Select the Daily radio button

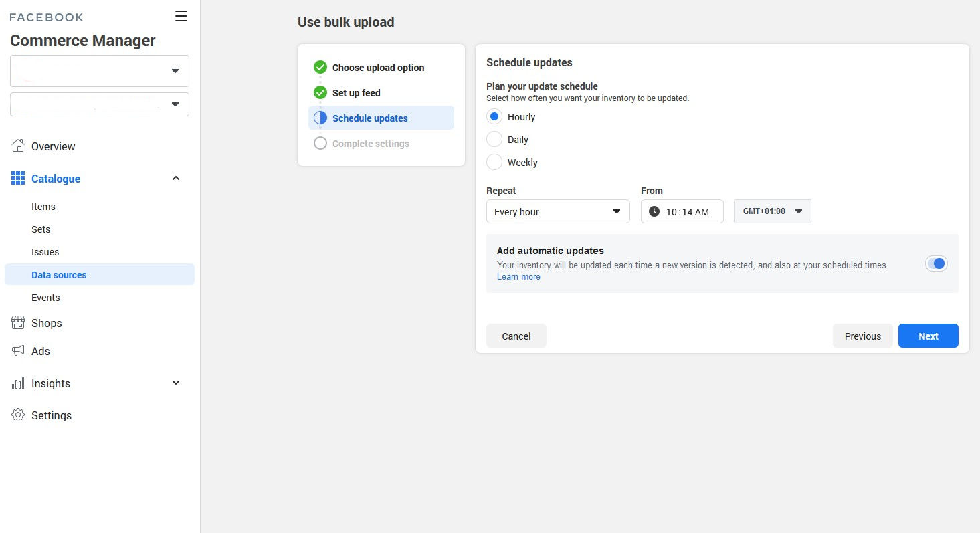(494, 139)
